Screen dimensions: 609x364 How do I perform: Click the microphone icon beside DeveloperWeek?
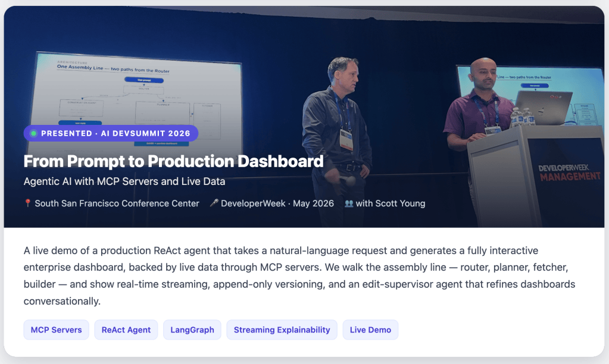(214, 203)
